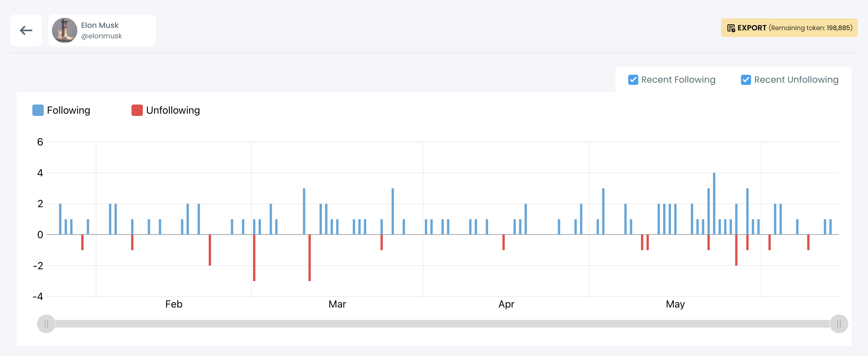Click the Recent Unfollowing label text
The width and height of the screenshot is (868, 356).
click(x=796, y=80)
